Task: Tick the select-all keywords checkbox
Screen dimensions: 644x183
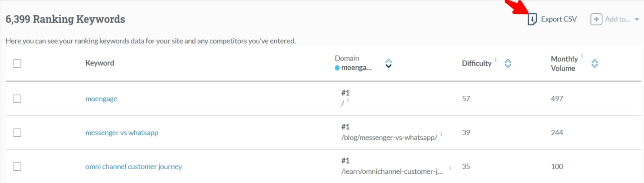Action: [17, 63]
